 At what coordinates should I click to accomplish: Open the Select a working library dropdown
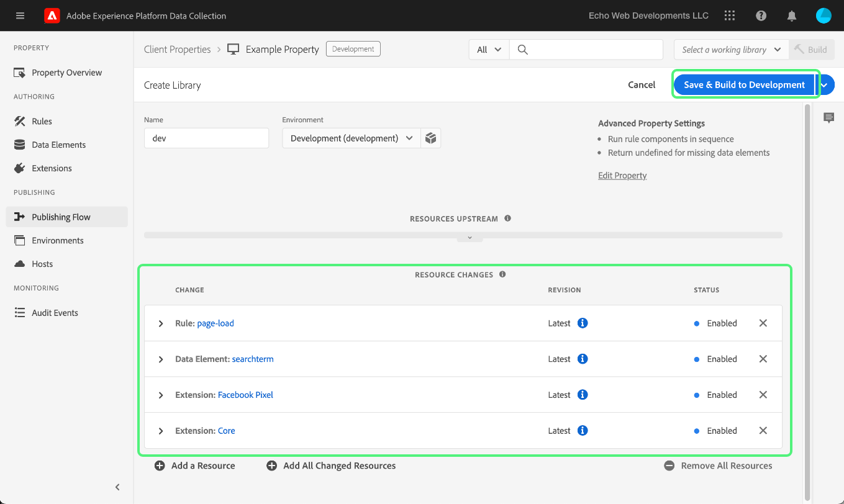click(732, 50)
